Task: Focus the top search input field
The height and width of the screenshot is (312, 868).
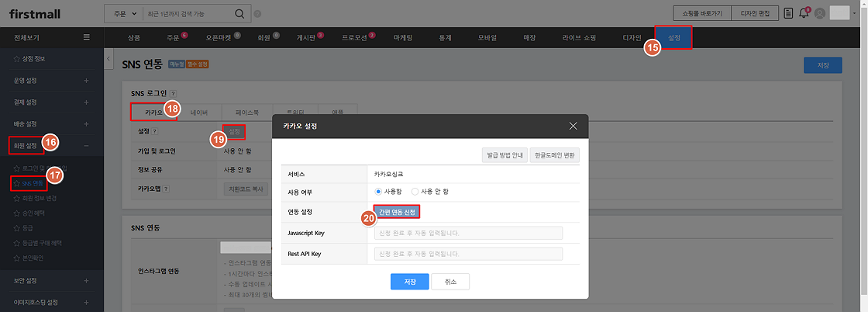Action: click(x=188, y=14)
